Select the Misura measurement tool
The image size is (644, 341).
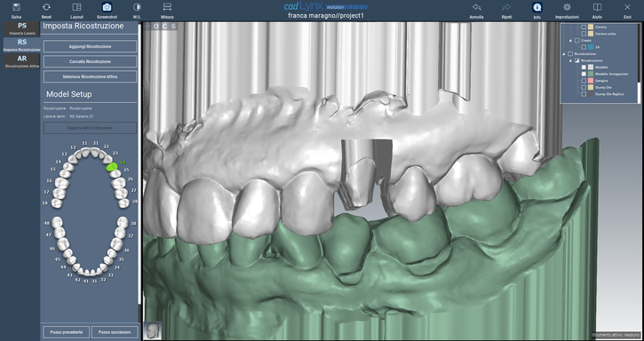click(x=167, y=7)
